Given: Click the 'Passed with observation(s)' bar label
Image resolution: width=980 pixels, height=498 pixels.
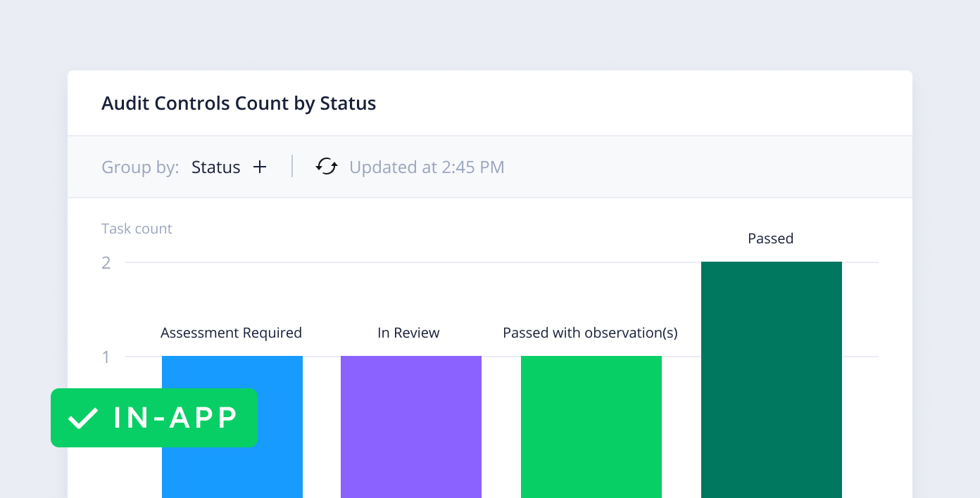Looking at the screenshot, I should click(x=590, y=333).
